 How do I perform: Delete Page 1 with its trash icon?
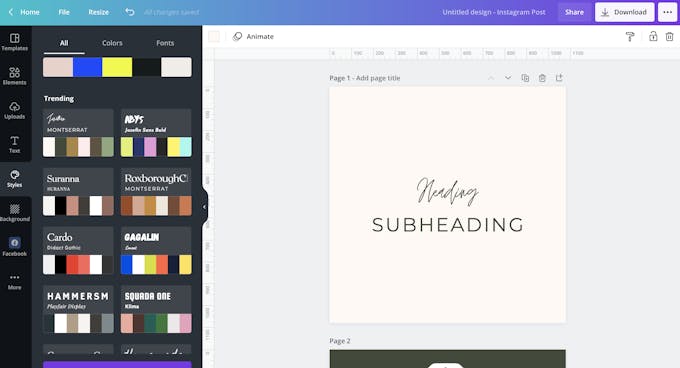(x=542, y=78)
